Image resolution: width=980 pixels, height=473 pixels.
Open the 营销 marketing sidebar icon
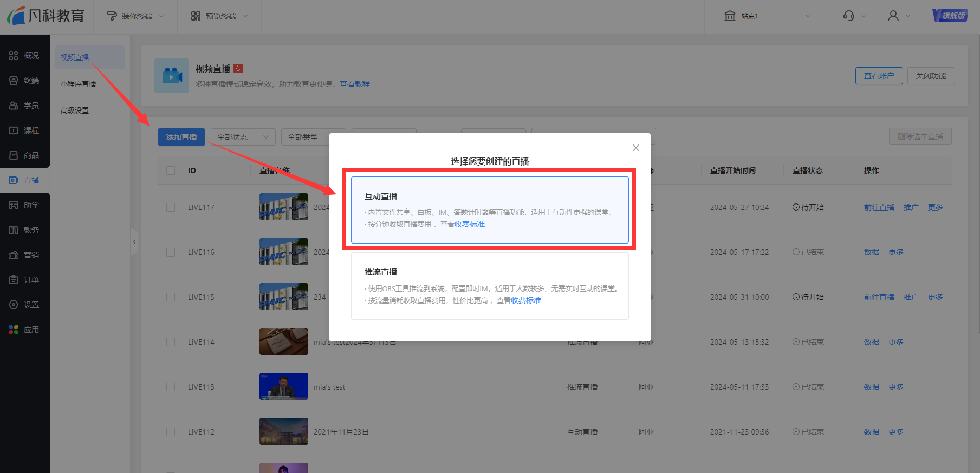coord(14,255)
